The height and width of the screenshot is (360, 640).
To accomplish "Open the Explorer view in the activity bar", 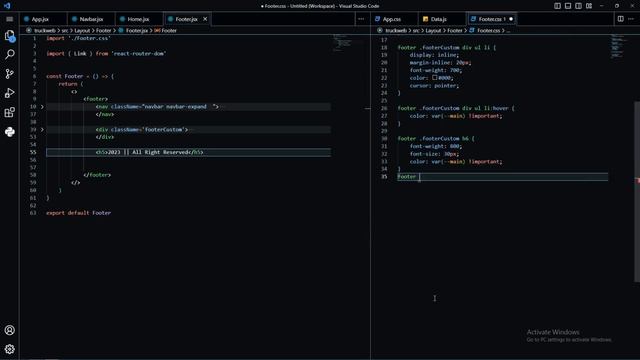I will 10,36.
